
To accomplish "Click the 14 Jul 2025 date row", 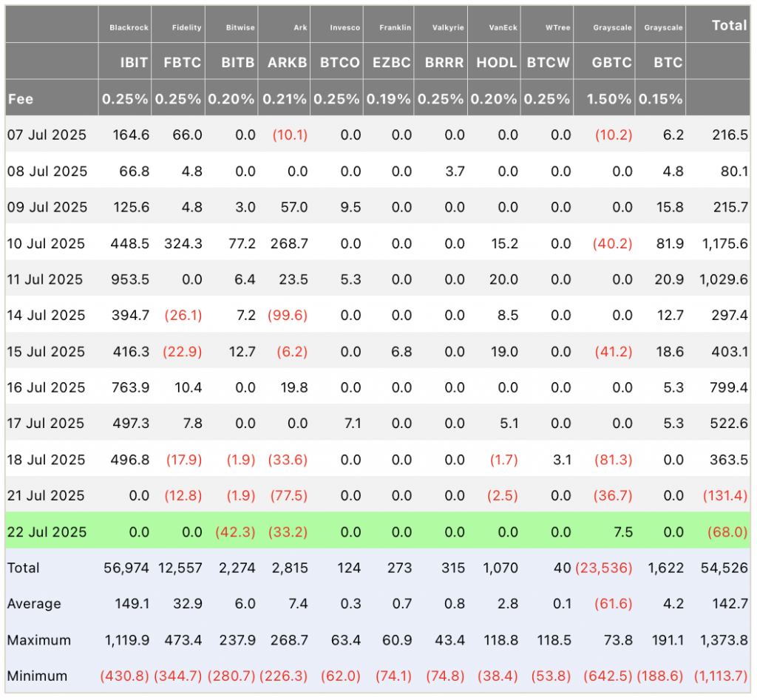I will point(46,315).
